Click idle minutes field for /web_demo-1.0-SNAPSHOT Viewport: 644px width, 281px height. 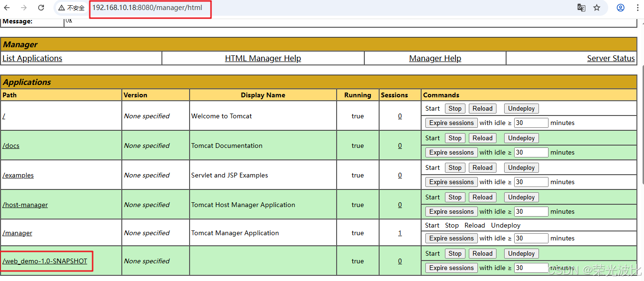pyautogui.click(x=531, y=268)
